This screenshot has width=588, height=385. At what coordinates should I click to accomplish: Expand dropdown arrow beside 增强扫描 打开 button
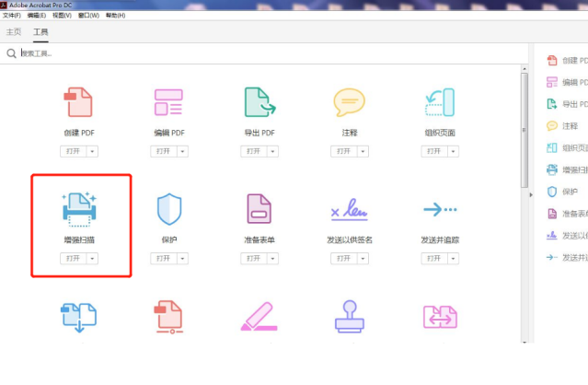(x=92, y=259)
